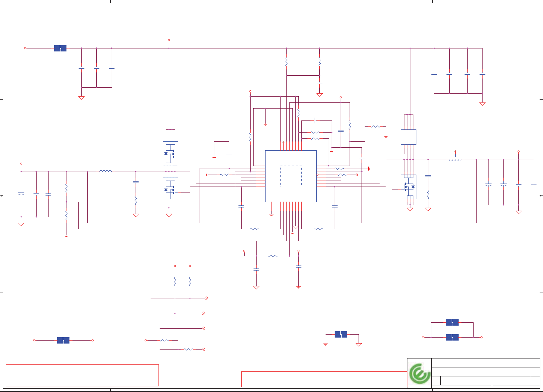This screenshot has height=392, width=543.
Task: Select resistor below IC on left side
Action: pyautogui.click(x=255, y=229)
